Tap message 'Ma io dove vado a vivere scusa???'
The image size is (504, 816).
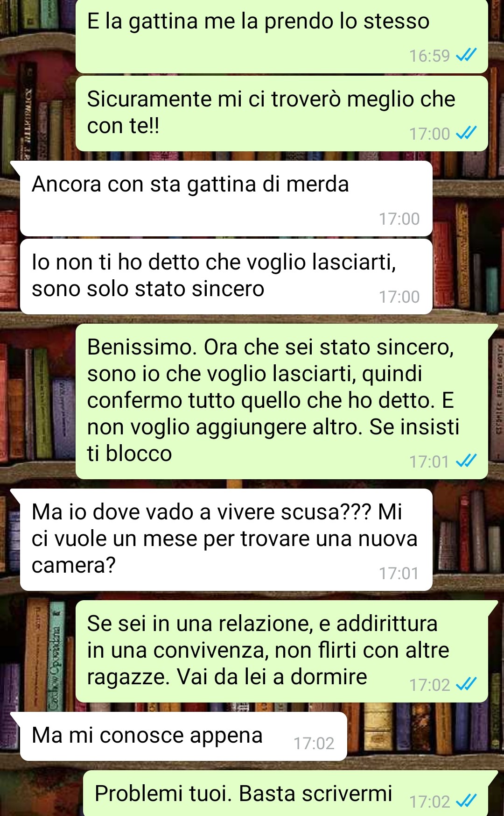[x=226, y=539]
